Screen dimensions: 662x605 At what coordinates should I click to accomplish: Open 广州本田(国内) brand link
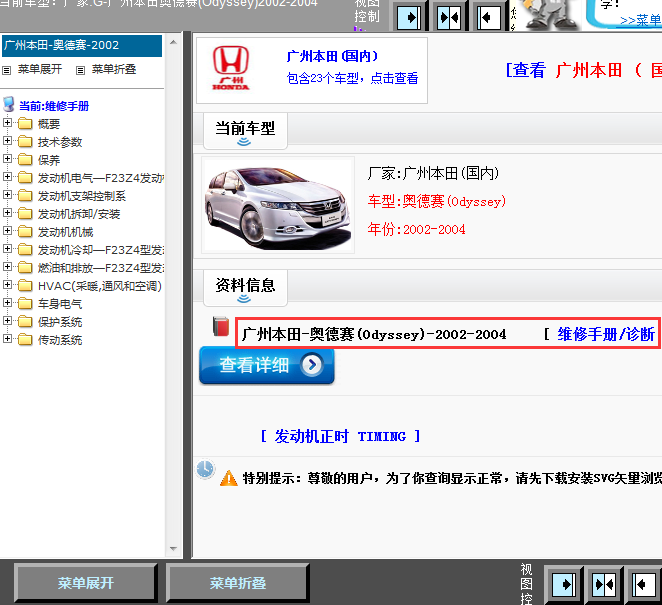coord(332,56)
